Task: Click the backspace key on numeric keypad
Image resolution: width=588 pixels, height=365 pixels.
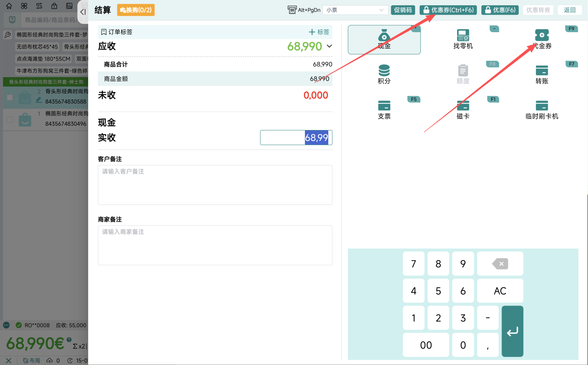Action: pyautogui.click(x=500, y=264)
